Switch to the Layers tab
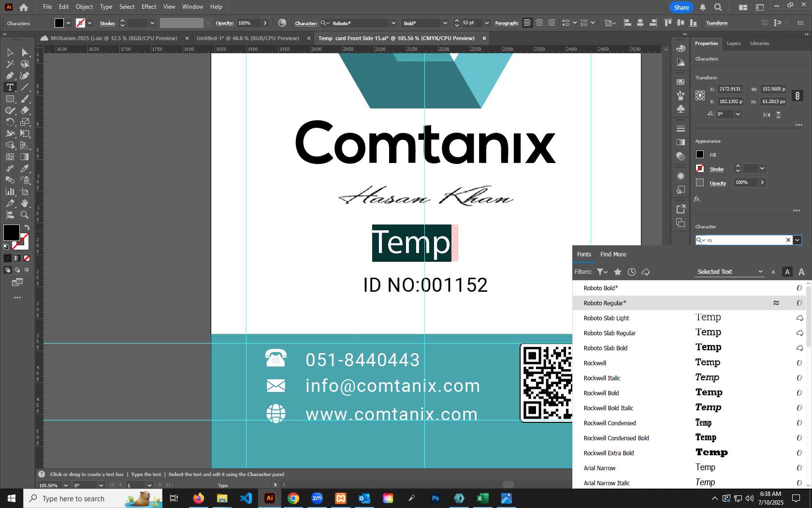812x508 pixels. (x=734, y=44)
